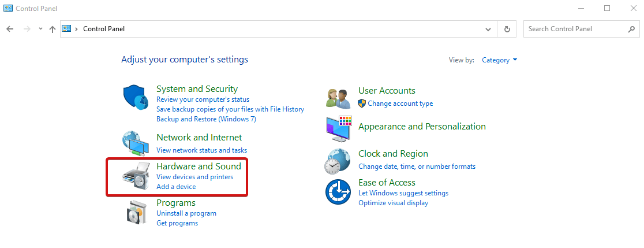Open the View by Category dropdown
The height and width of the screenshot is (248, 644).
500,60
